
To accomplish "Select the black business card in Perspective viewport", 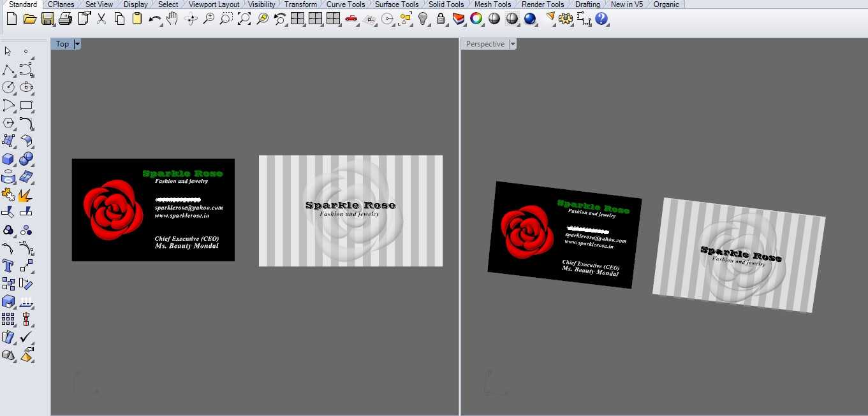I will [x=565, y=234].
